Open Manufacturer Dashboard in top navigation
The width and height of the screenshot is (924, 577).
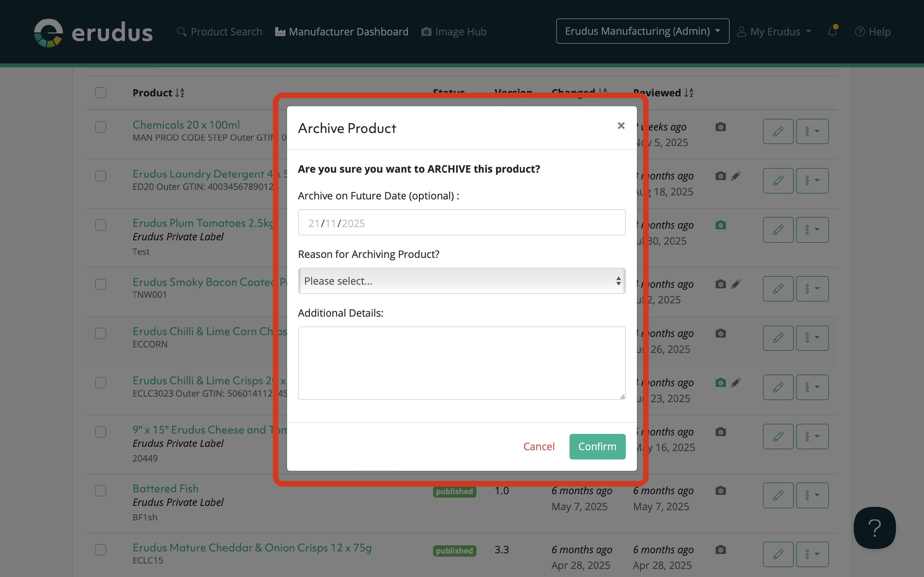coord(342,32)
